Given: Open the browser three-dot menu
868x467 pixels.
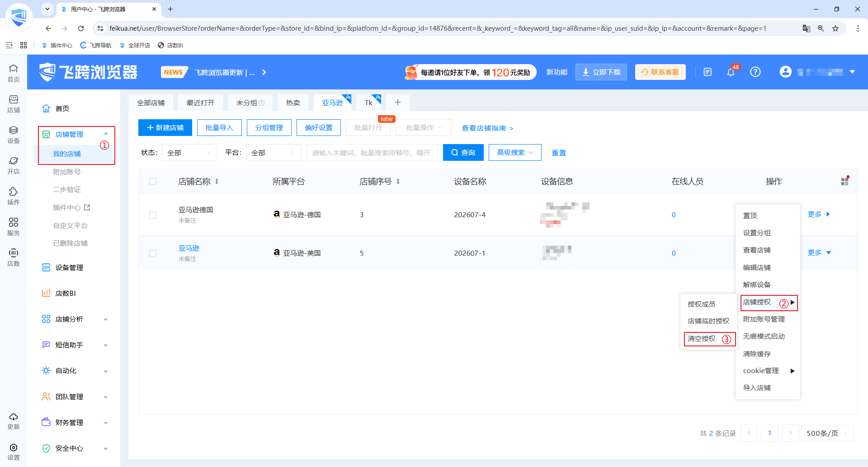Looking at the screenshot, I should [858, 28].
